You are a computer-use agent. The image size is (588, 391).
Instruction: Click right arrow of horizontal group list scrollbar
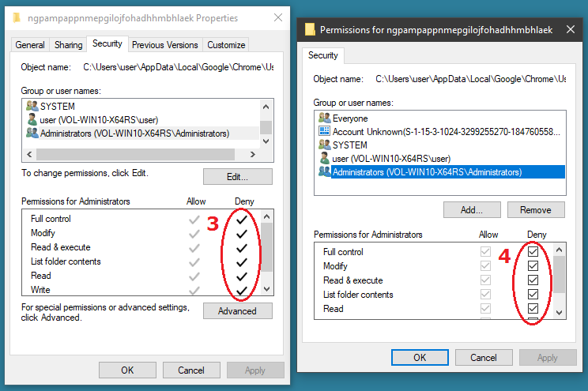click(x=253, y=154)
